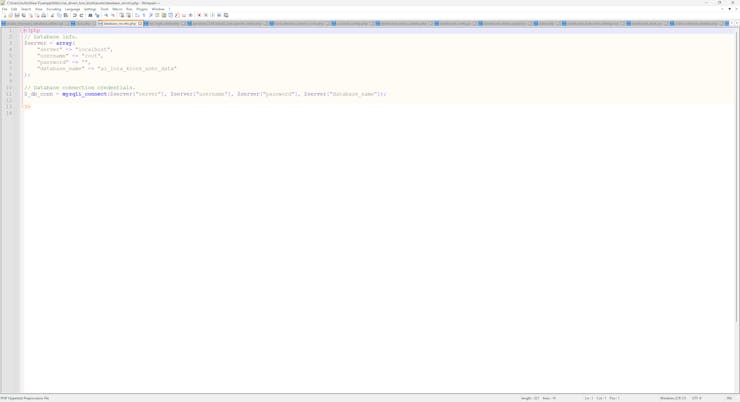
Task: Open the Encoding menu
Action: point(54,9)
